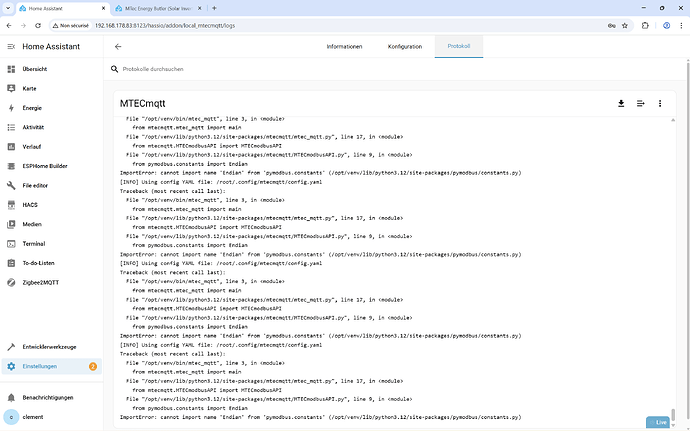The image size is (690, 431).
Task: Open Verlauf history in sidebar
Action: pos(51,147)
